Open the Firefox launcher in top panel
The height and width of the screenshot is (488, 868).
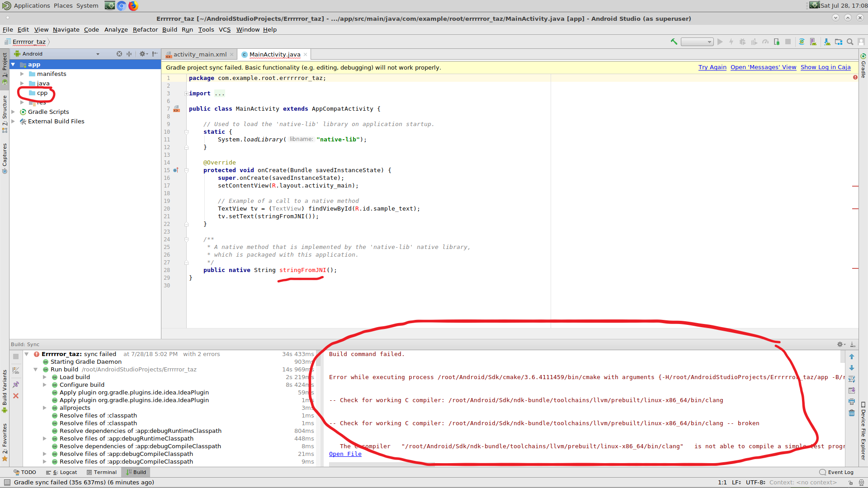click(x=133, y=6)
